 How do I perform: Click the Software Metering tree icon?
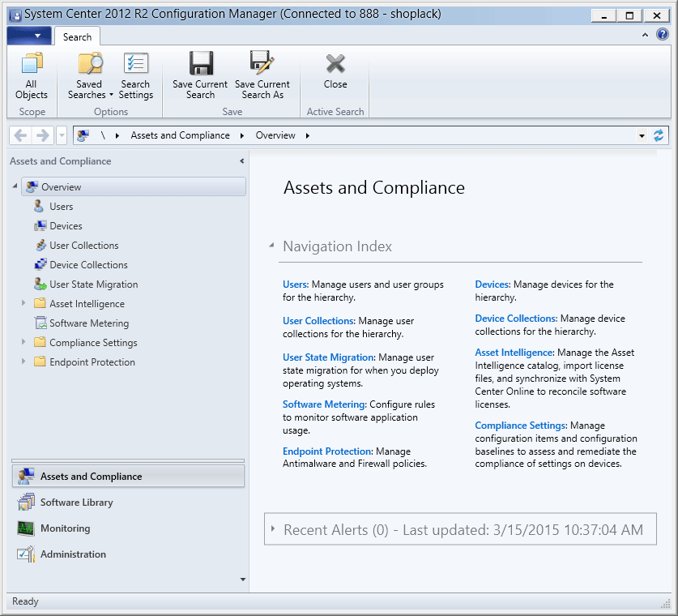tap(41, 323)
